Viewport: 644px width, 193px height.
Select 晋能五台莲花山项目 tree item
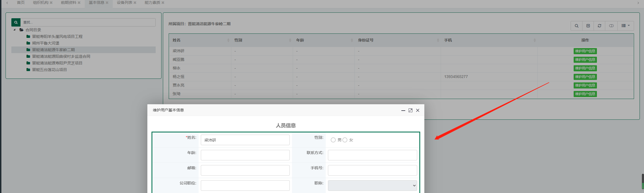pyautogui.click(x=49, y=70)
